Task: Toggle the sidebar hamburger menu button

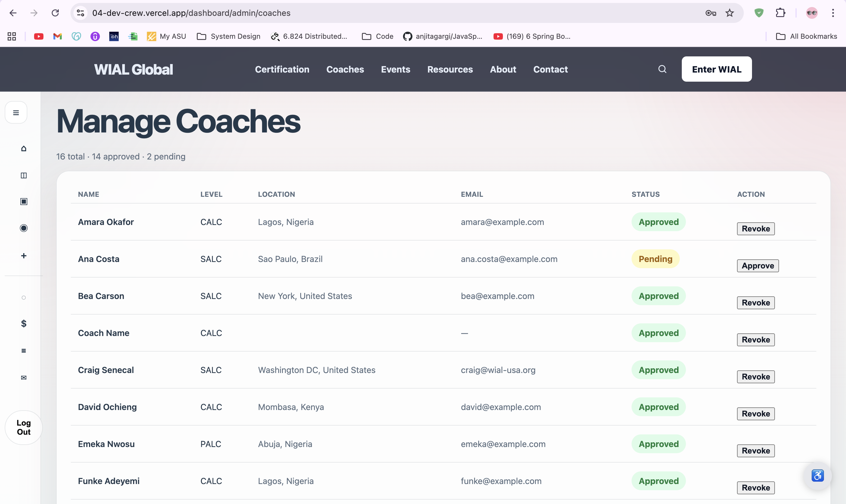Action: click(x=16, y=112)
